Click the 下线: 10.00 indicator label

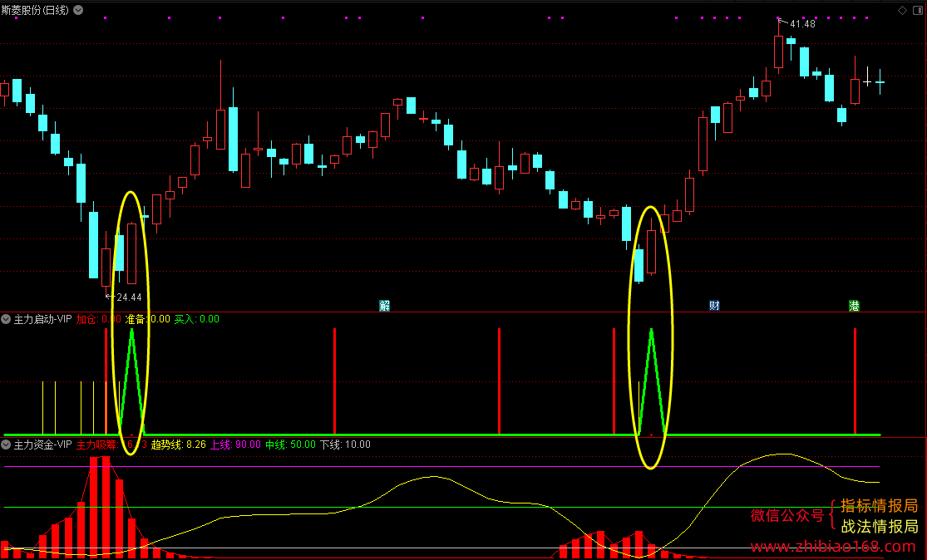click(x=345, y=445)
